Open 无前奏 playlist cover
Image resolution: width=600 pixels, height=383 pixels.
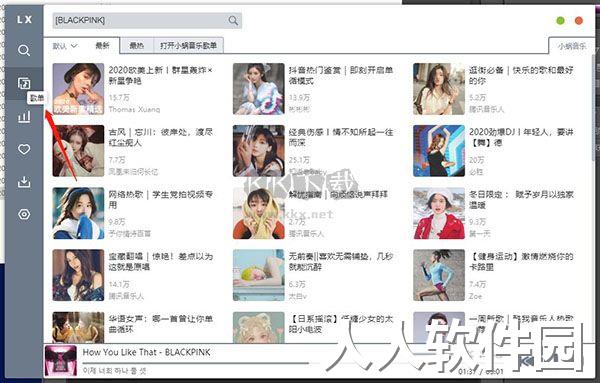point(259,275)
